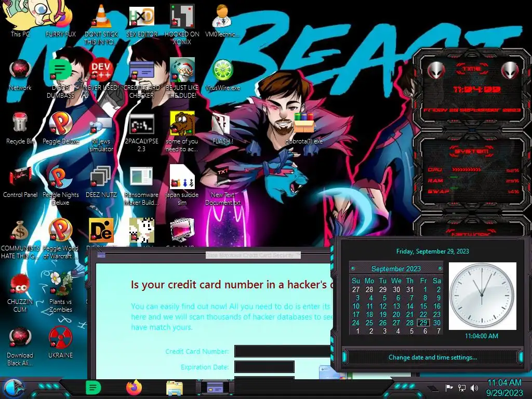Select the DEEZ NUTZ desktop shortcut
The width and height of the screenshot is (532, 399).
click(x=101, y=182)
